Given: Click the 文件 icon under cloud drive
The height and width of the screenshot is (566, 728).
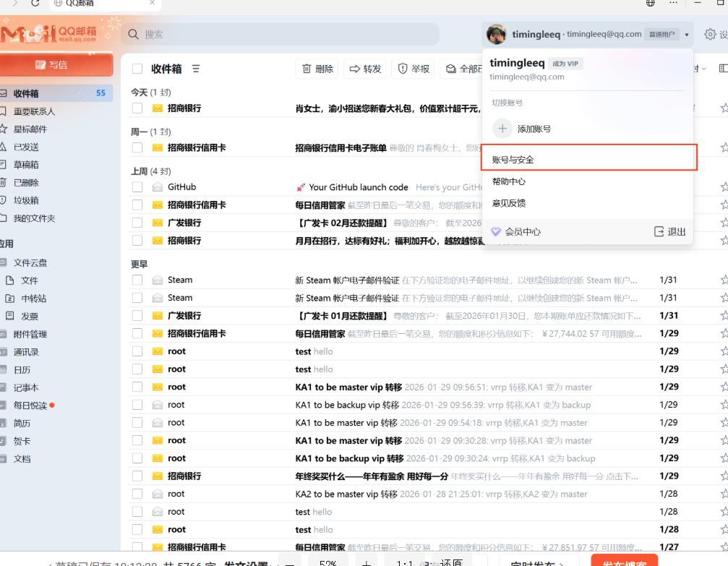Looking at the screenshot, I should click(x=9, y=280).
